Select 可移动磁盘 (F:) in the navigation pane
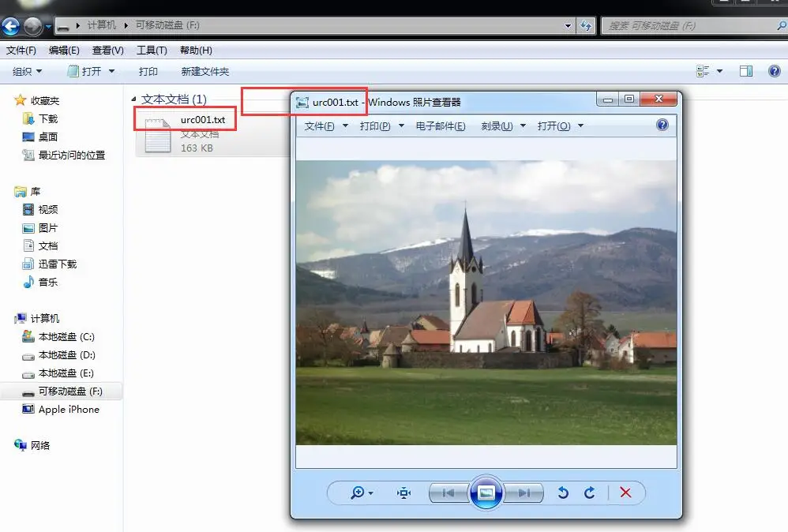 [x=62, y=392]
